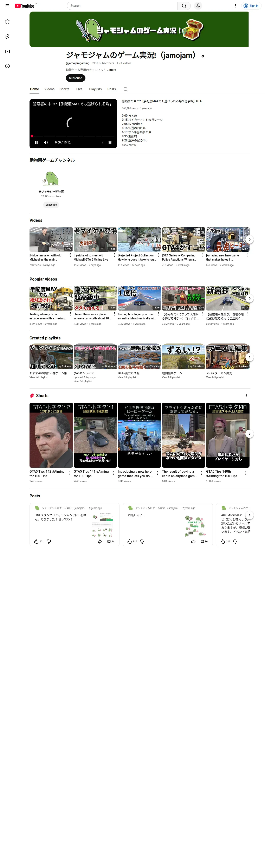Dislike the post with 819 likes
The height and width of the screenshot is (868, 265).
(142, 542)
